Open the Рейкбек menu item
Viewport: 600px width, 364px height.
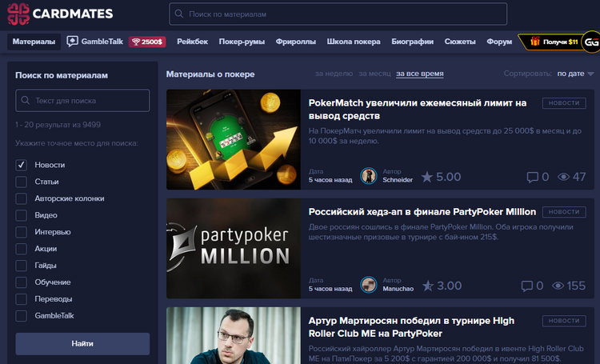[x=192, y=42]
